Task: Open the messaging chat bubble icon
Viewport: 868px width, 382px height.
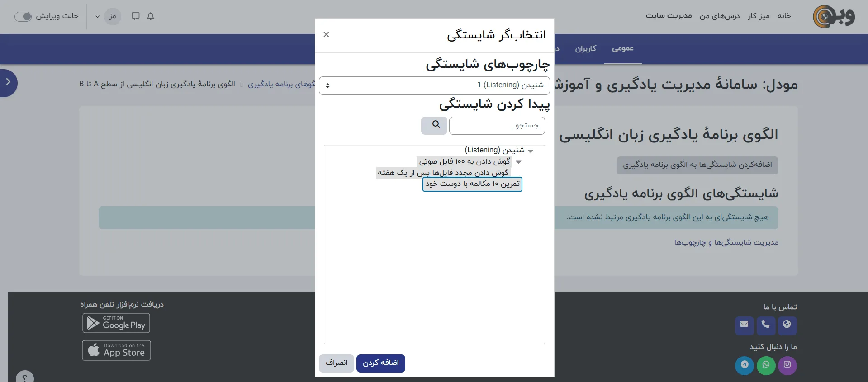Action: tap(135, 16)
